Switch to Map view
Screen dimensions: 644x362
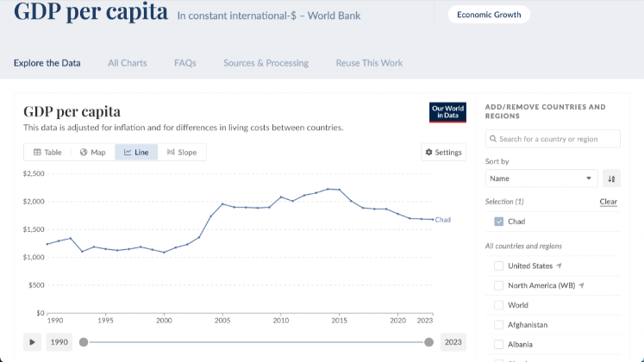(x=92, y=153)
